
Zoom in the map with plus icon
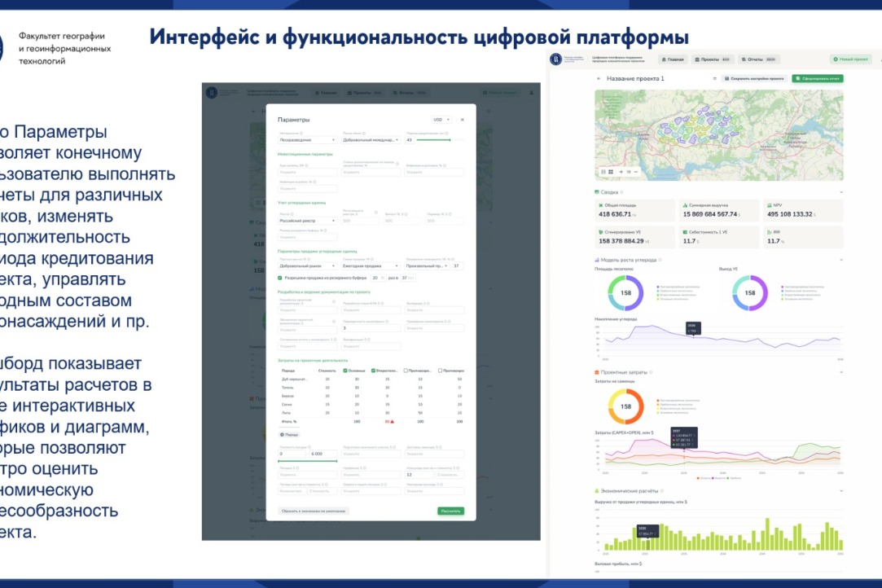click(621, 172)
